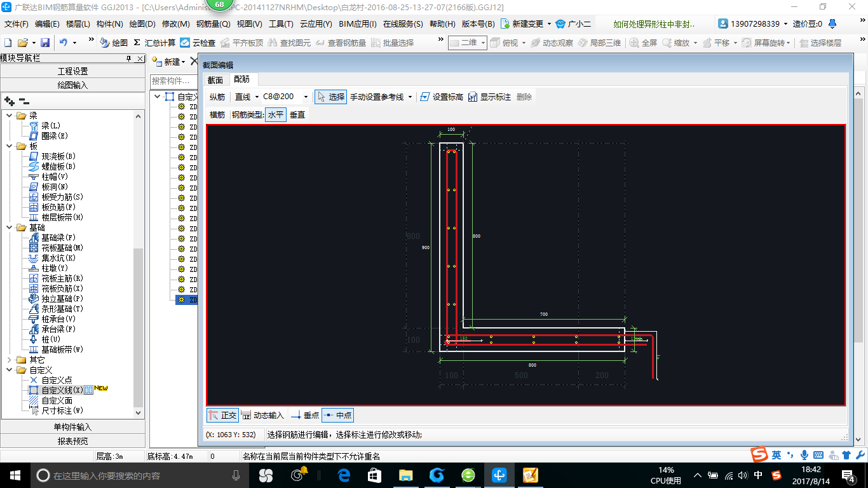Toggle 垂点 perpendicular snap

[305, 415]
